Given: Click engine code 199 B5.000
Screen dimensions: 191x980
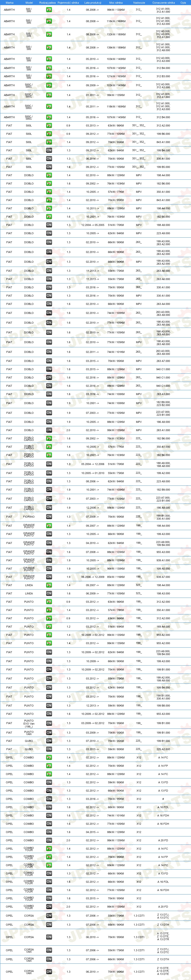Looking at the screenshot, I should click(163, 167).
